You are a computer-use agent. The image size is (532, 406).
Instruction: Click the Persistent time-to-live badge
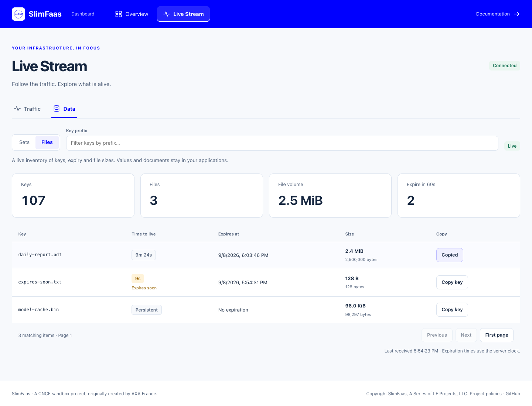pos(147,310)
